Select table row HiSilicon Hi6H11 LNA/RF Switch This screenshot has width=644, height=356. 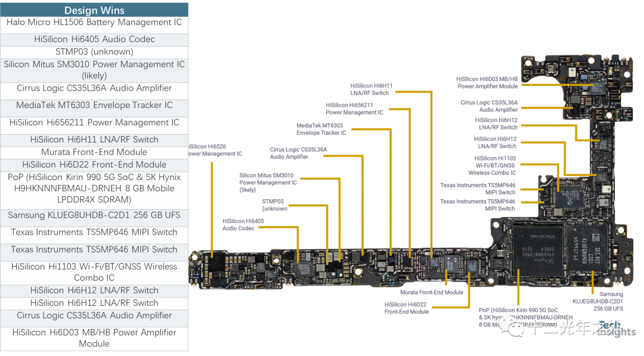pos(94,140)
